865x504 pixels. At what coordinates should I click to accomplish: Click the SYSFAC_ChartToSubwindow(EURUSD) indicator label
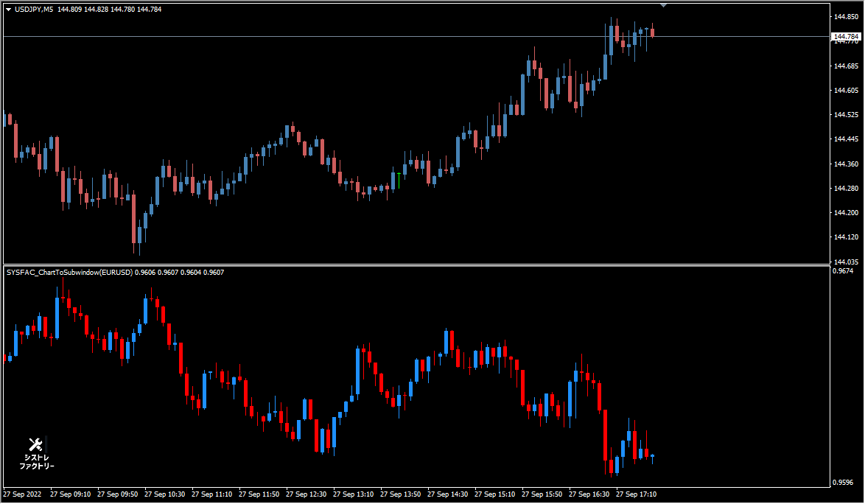[x=69, y=273]
